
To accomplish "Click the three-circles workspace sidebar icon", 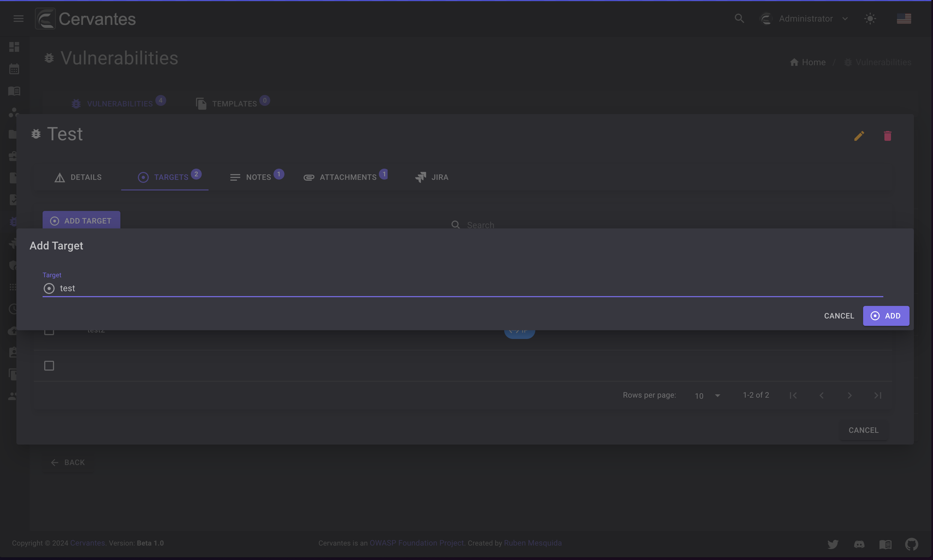I will [14, 112].
